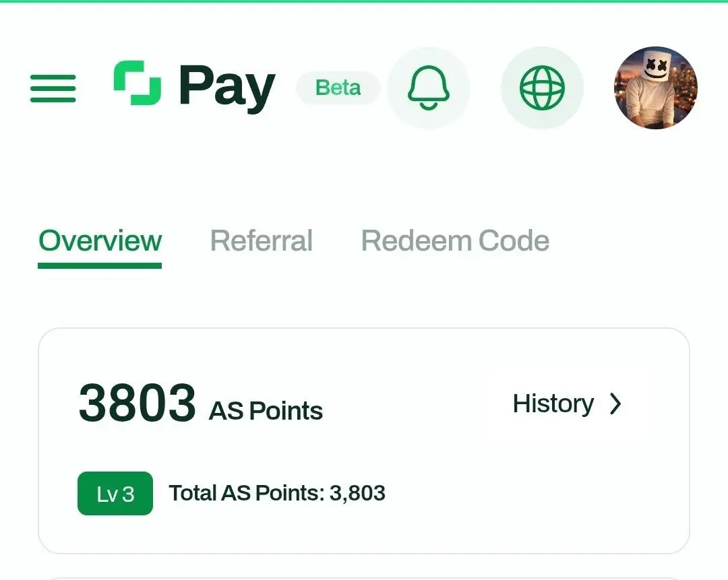The width and height of the screenshot is (728, 580).
Task: Switch to the Overview tab
Action: click(100, 240)
